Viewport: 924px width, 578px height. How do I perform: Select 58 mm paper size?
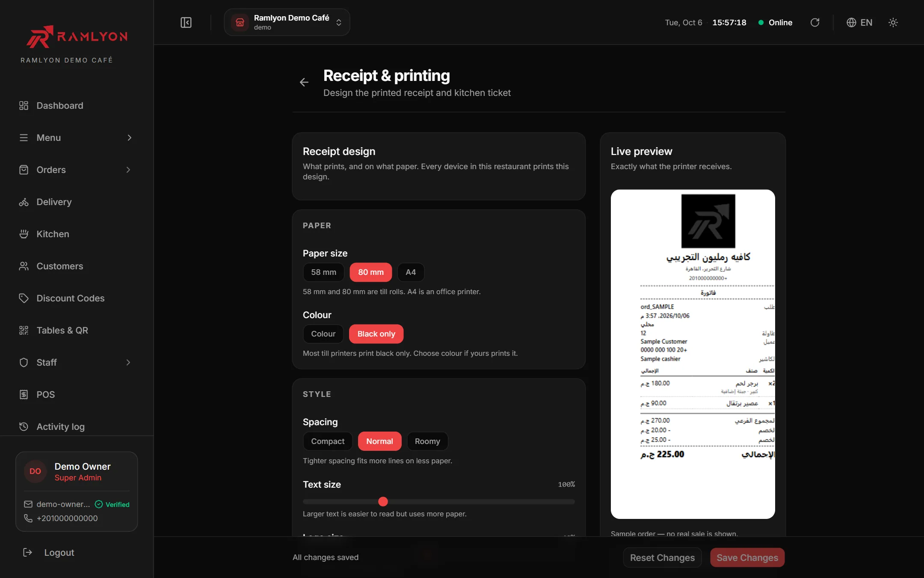click(x=323, y=272)
